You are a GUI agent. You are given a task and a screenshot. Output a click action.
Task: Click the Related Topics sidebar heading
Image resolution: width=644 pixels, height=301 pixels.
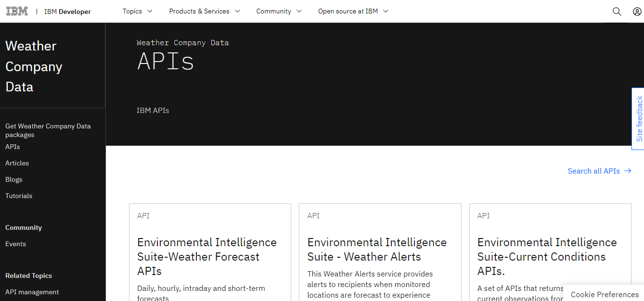29,276
